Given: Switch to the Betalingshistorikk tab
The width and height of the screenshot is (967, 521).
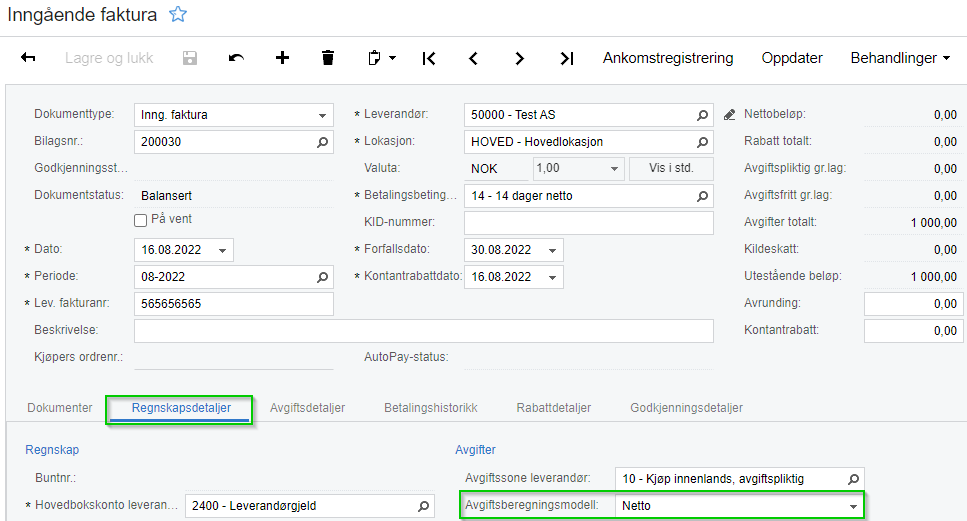Looking at the screenshot, I should 430,408.
